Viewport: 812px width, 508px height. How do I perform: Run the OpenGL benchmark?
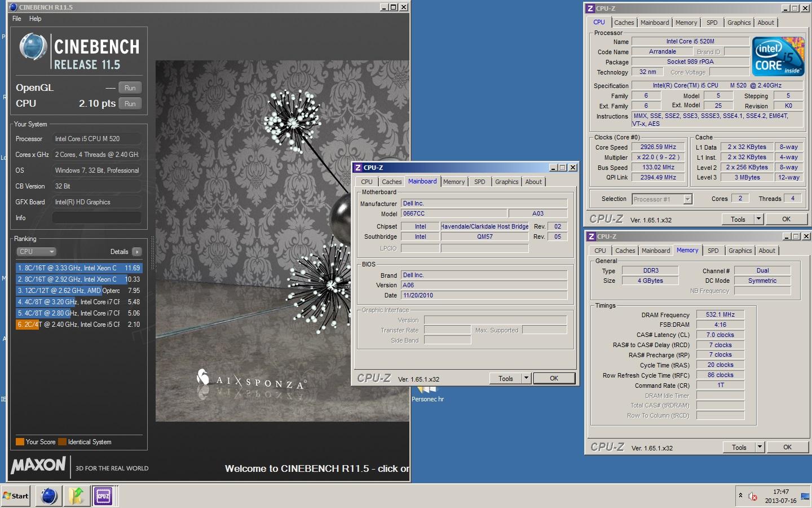(130, 88)
